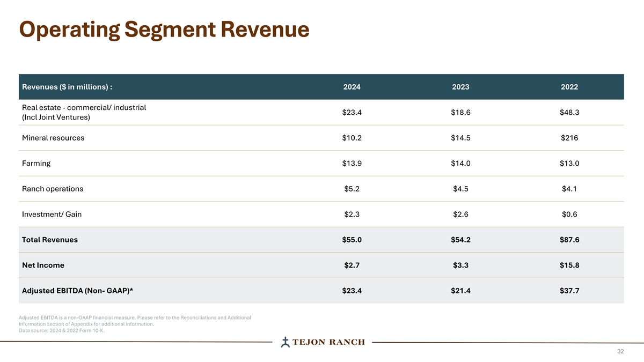Image resolution: width=644 pixels, height=362 pixels.
Task: Click the 2024 column header
Action: click(x=352, y=87)
